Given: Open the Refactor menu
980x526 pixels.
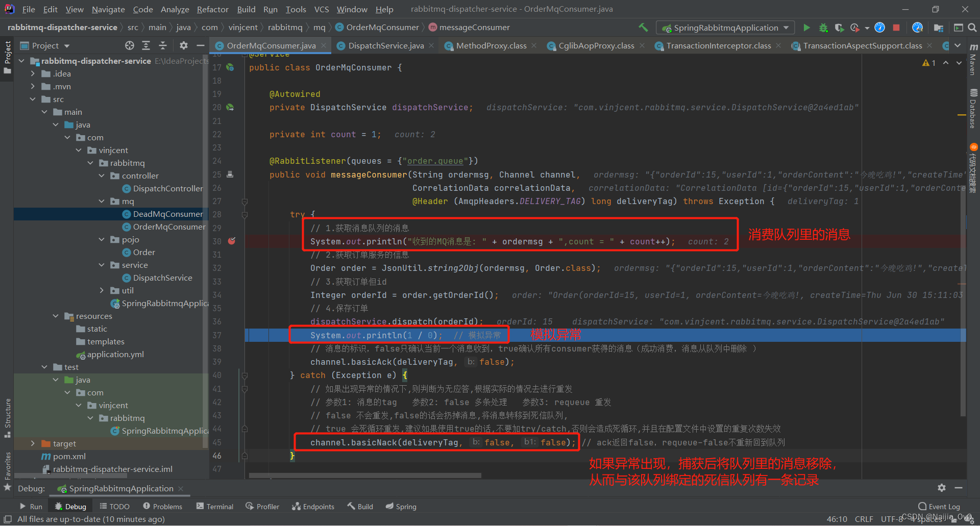Looking at the screenshot, I should pyautogui.click(x=212, y=9).
